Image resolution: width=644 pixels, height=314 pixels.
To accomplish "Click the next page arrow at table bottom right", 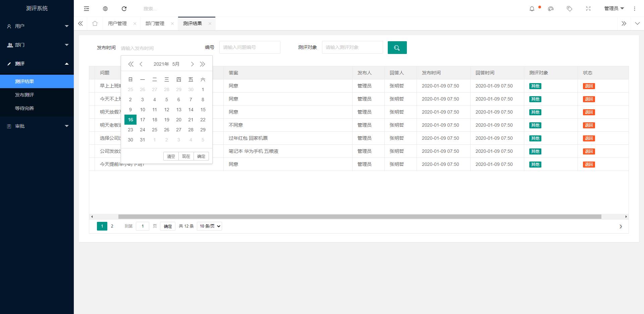I will coord(621,227).
